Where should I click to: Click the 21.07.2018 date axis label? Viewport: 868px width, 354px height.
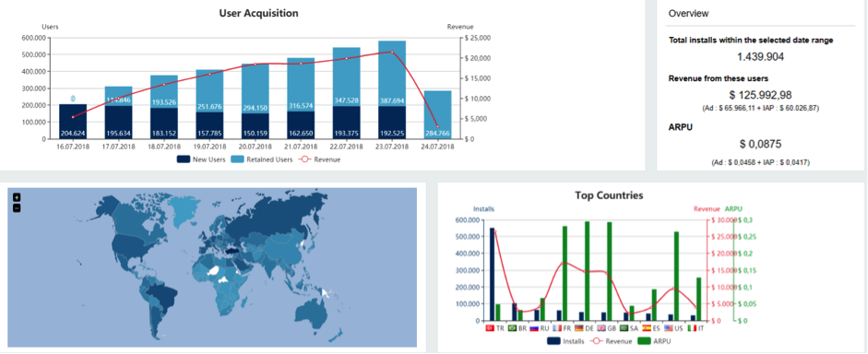[x=301, y=147]
